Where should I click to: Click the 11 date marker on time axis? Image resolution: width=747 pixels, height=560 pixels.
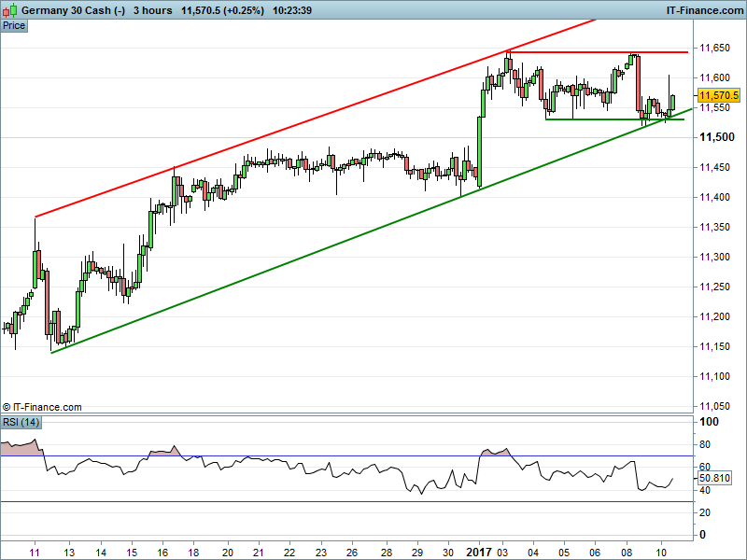(x=35, y=553)
